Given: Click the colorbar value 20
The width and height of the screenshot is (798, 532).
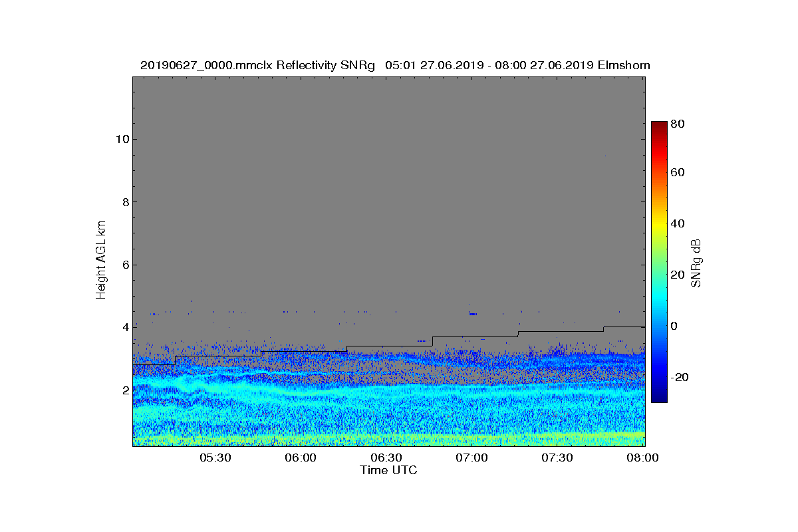Looking at the screenshot, I should pos(679,275).
